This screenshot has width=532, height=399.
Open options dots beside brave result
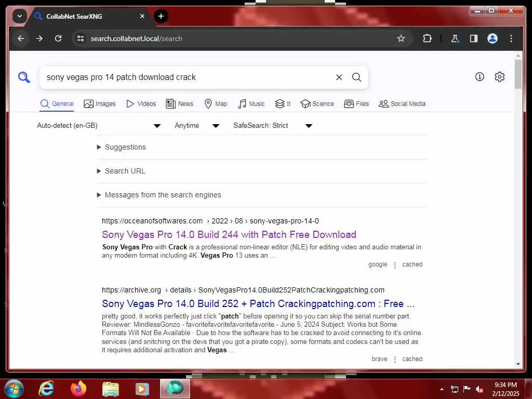click(395, 360)
